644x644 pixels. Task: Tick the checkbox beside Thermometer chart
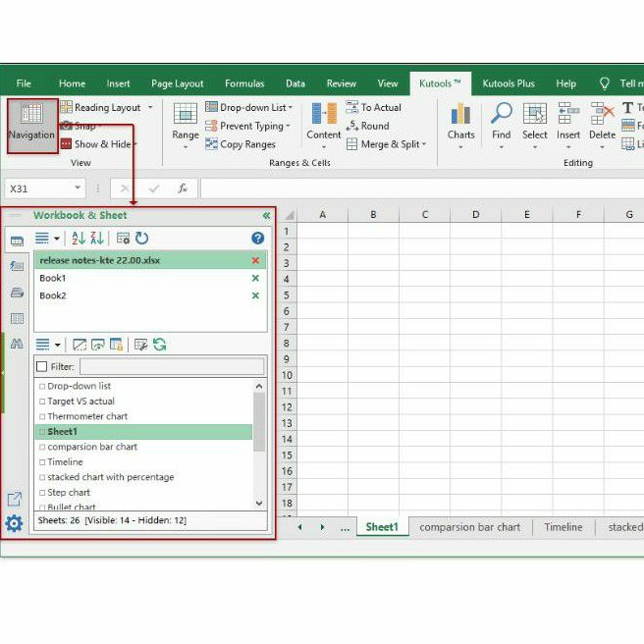[x=42, y=416]
